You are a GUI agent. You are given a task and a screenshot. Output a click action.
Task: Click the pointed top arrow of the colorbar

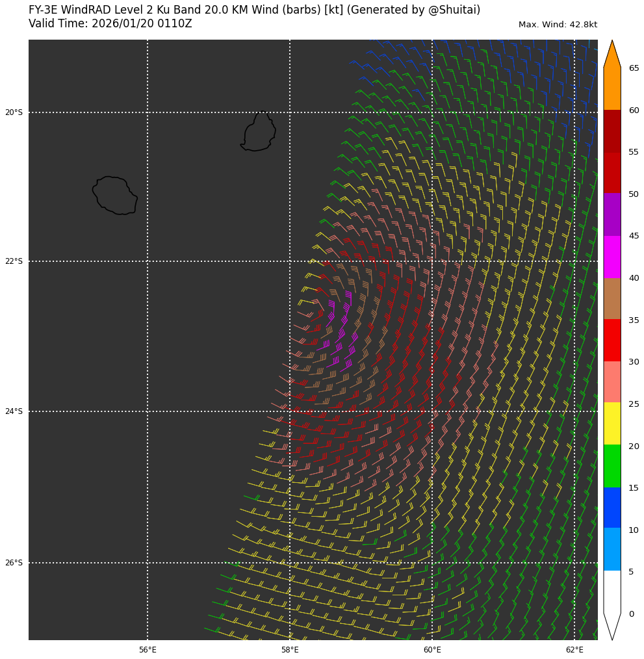[x=612, y=53]
